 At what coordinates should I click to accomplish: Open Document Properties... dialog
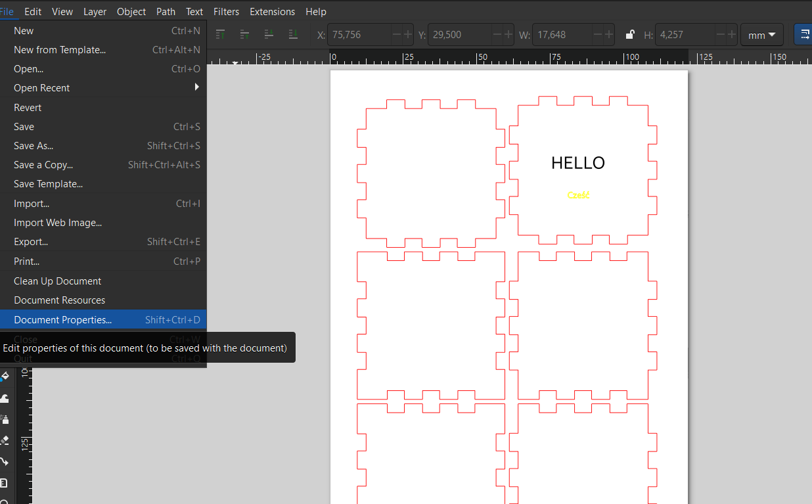pos(103,320)
